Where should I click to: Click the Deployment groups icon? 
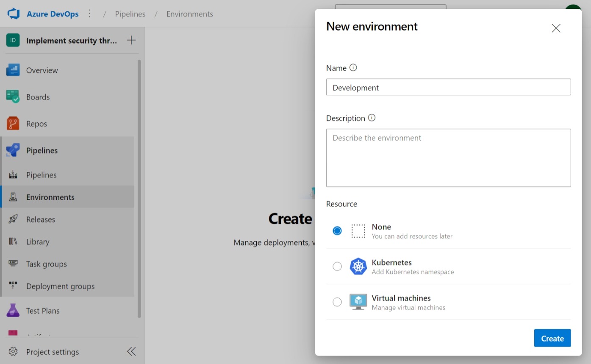pos(13,286)
